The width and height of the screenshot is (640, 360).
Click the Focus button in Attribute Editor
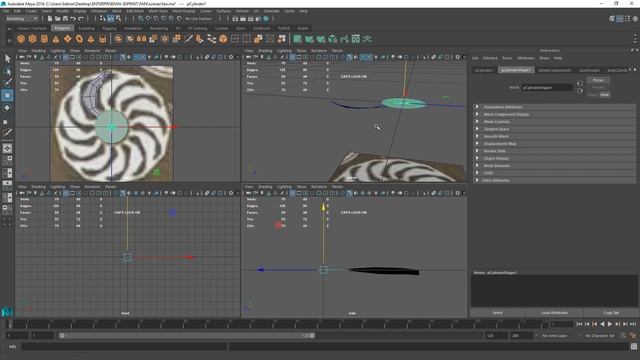pyautogui.click(x=598, y=80)
